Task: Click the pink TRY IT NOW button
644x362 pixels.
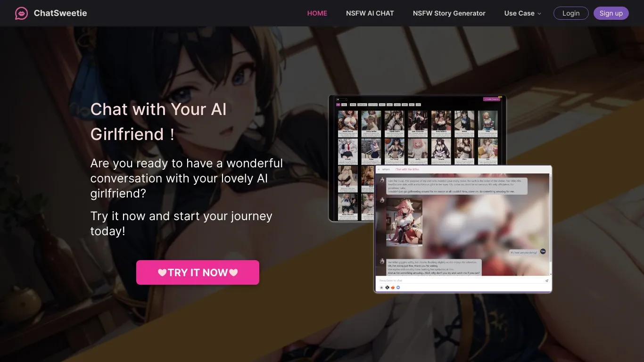Action: click(x=198, y=272)
